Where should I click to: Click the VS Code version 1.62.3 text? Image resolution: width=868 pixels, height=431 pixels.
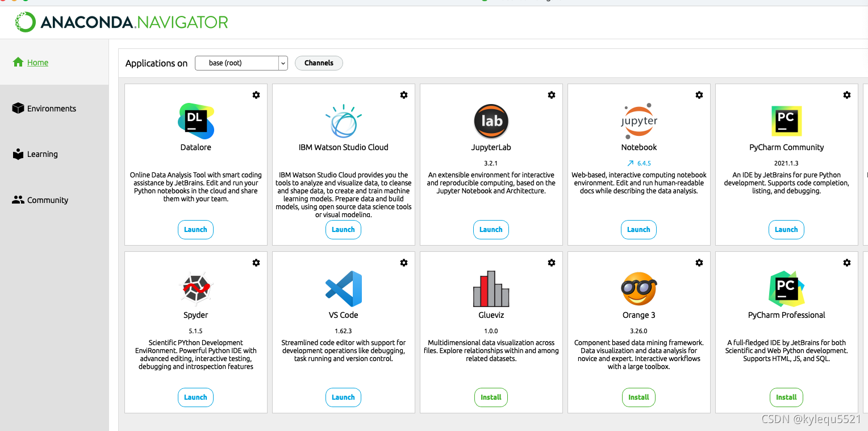[343, 331]
